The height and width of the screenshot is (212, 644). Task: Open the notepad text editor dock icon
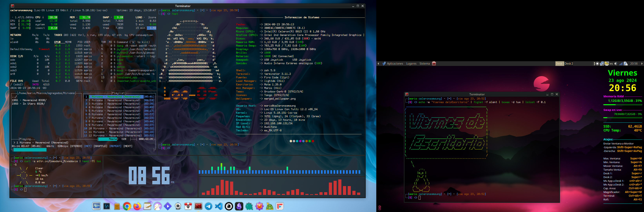click(147, 206)
